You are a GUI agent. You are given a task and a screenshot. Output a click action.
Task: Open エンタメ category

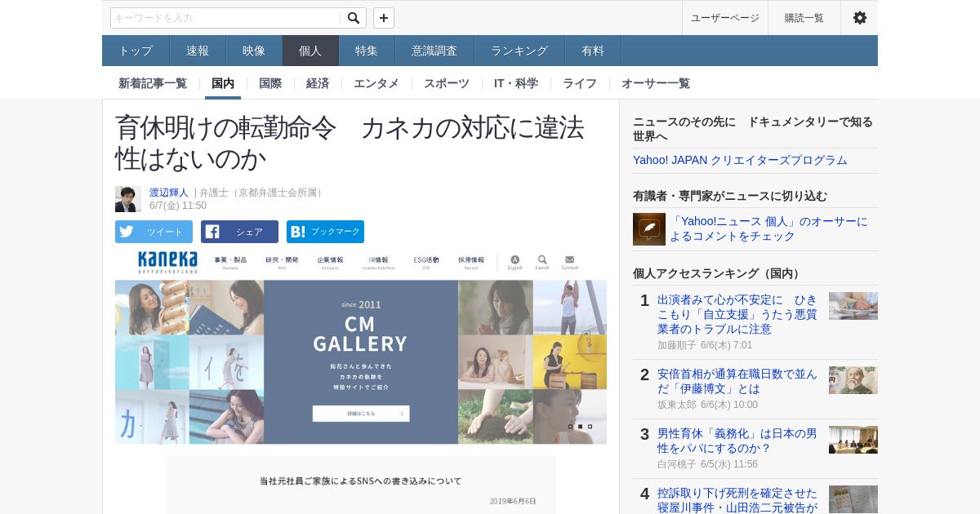point(376,83)
